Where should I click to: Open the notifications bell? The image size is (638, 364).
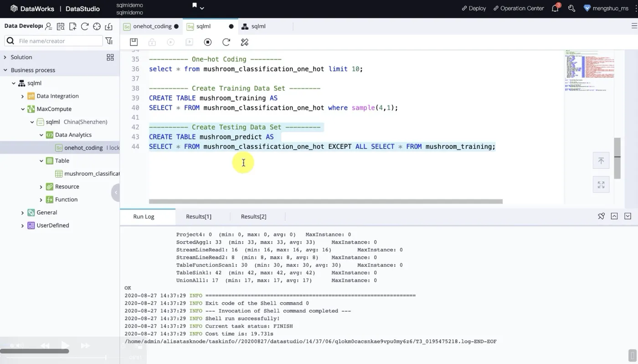pos(555,8)
